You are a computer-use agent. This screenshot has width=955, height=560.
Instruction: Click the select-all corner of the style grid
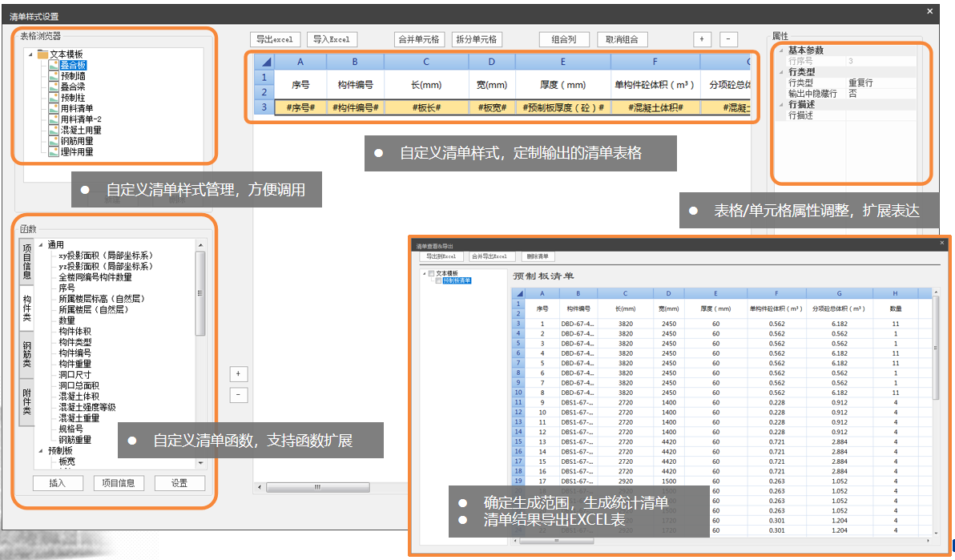[x=264, y=62]
